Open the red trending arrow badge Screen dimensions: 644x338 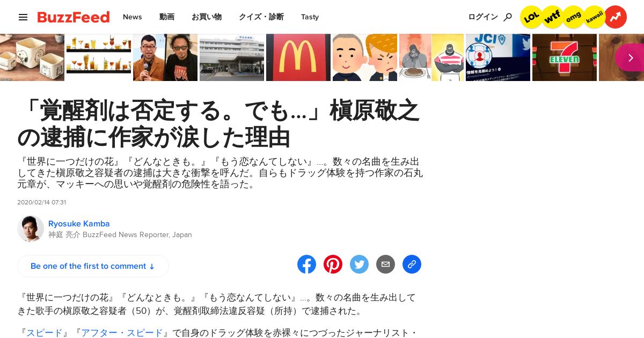(616, 17)
